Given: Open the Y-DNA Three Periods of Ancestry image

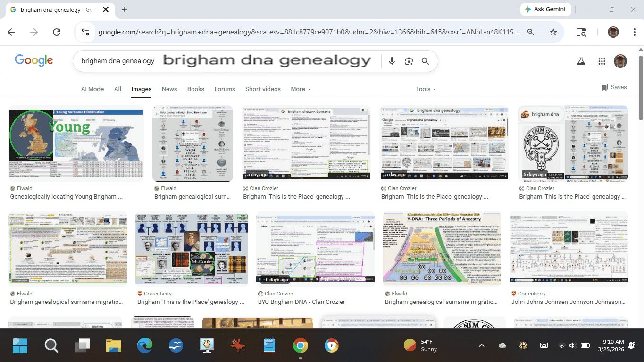Looking at the screenshot, I should tap(442, 249).
